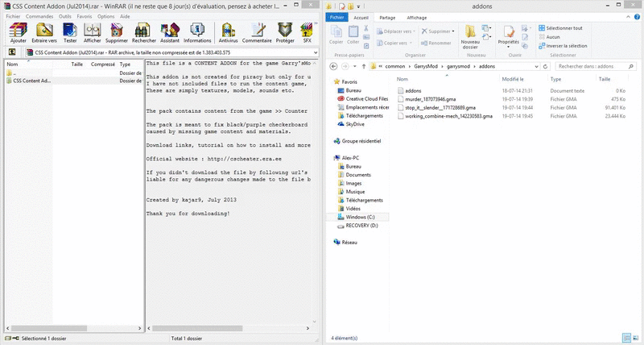
Task: Open WinRAR Favoris menu
Action: [x=85, y=16]
